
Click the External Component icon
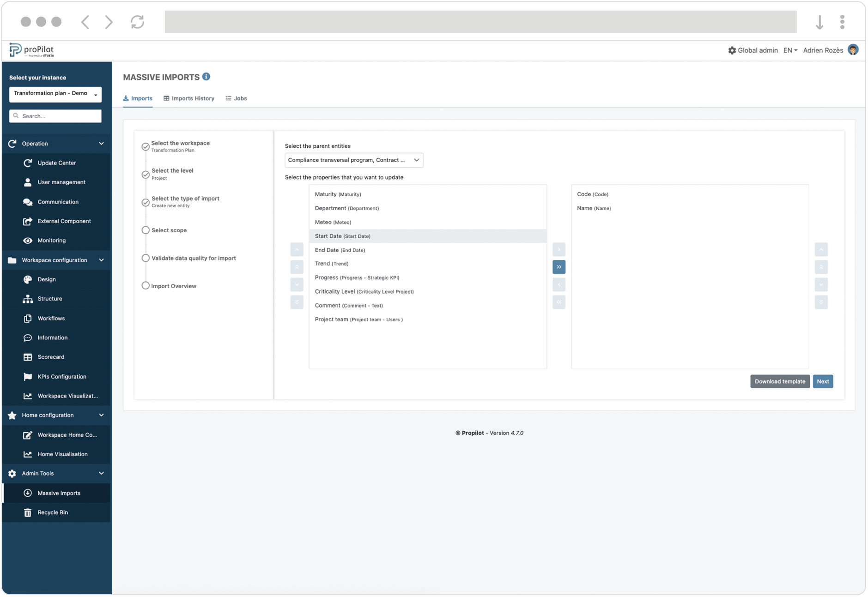point(28,221)
